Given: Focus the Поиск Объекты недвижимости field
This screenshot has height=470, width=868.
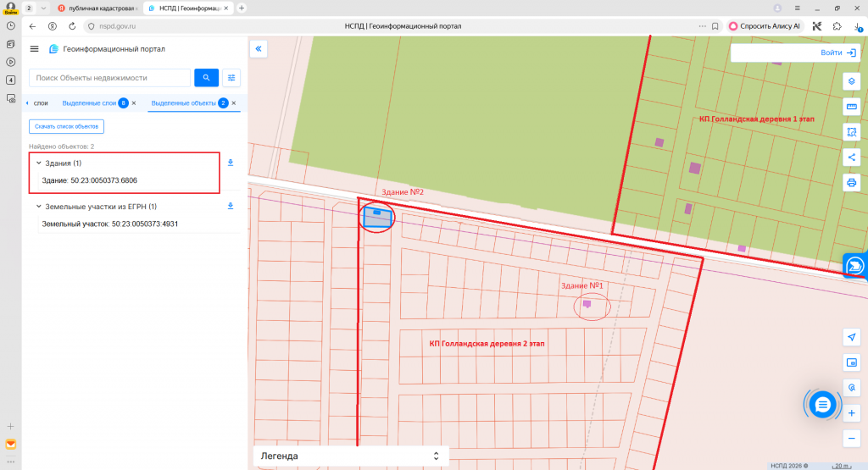Looking at the screenshot, I should coord(109,78).
